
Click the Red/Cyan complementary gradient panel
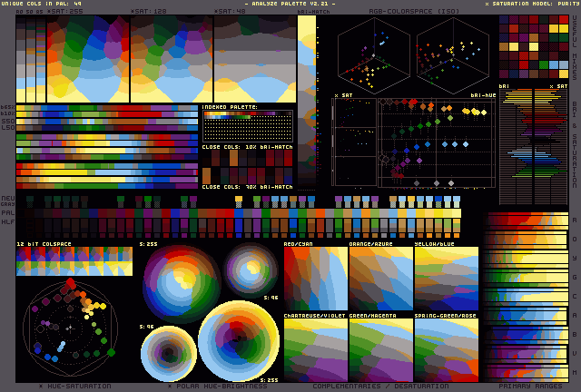click(315, 279)
